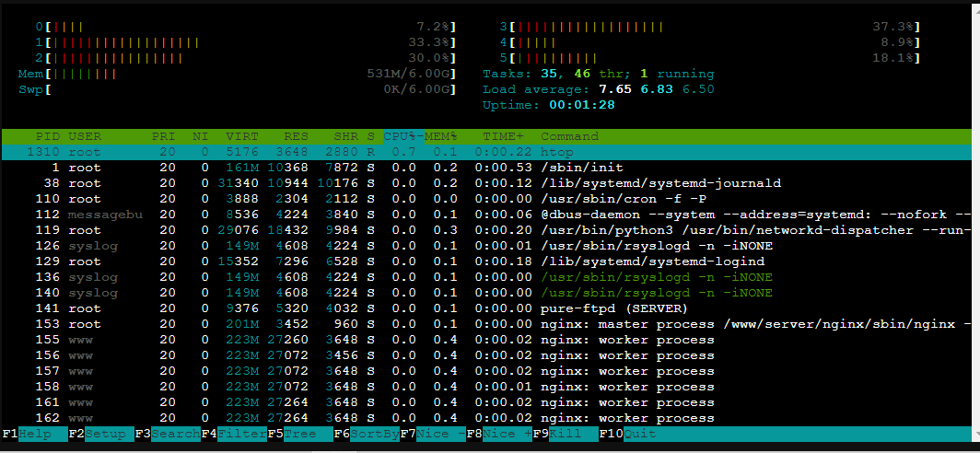
Task: Click F9 Kill in the function bar
Action: 574,434
